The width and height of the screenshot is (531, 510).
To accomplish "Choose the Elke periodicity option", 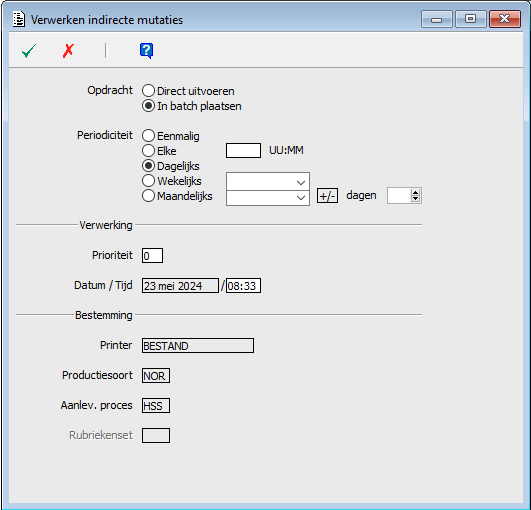I will 148,151.
